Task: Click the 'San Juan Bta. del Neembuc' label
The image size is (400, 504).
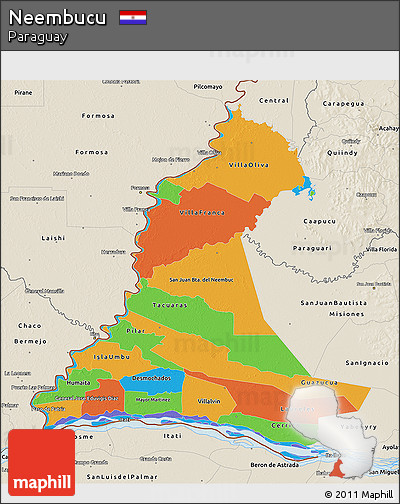Action: 201,280
